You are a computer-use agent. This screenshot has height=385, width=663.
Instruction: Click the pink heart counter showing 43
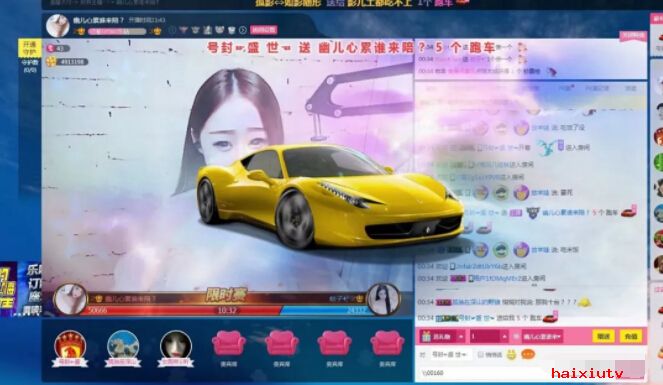point(57,48)
